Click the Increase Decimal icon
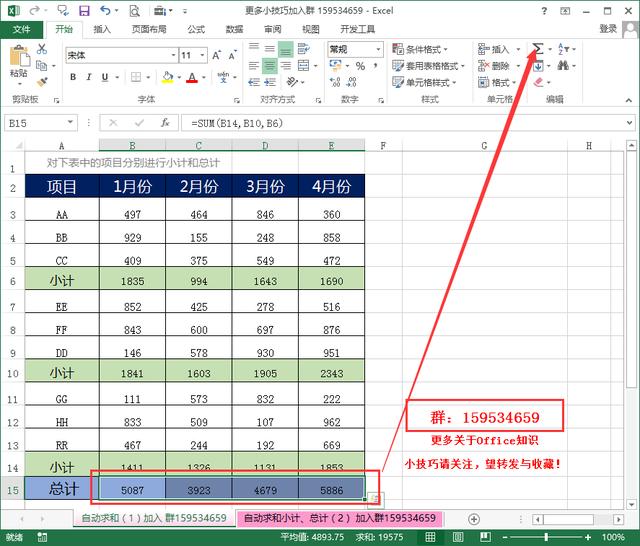 click(335, 82)
